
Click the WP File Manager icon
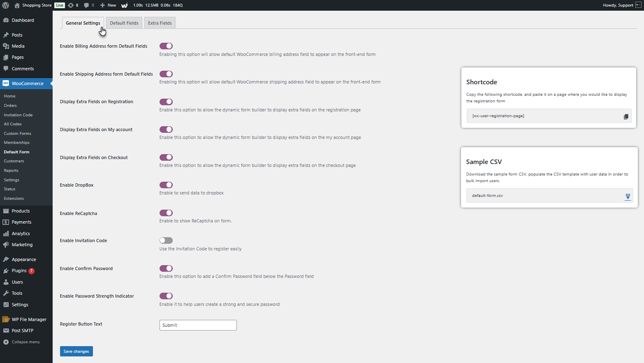click(6, 319)
